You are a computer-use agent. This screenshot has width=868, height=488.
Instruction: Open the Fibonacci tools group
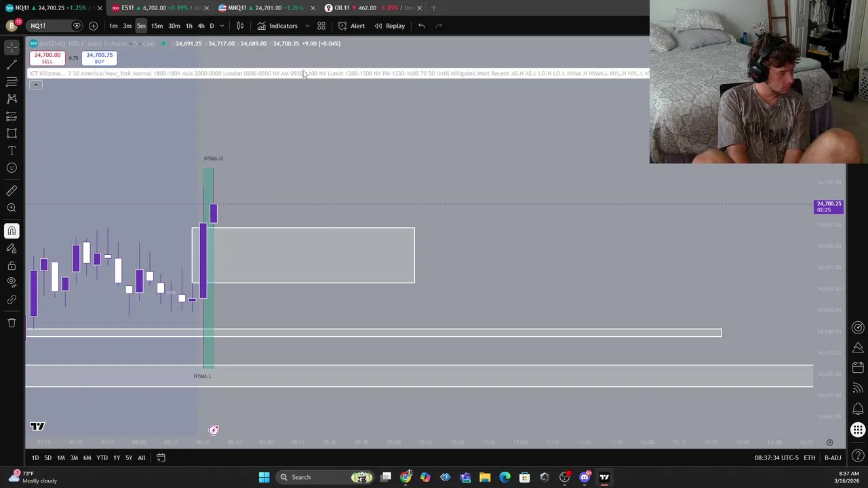point(12,82)
